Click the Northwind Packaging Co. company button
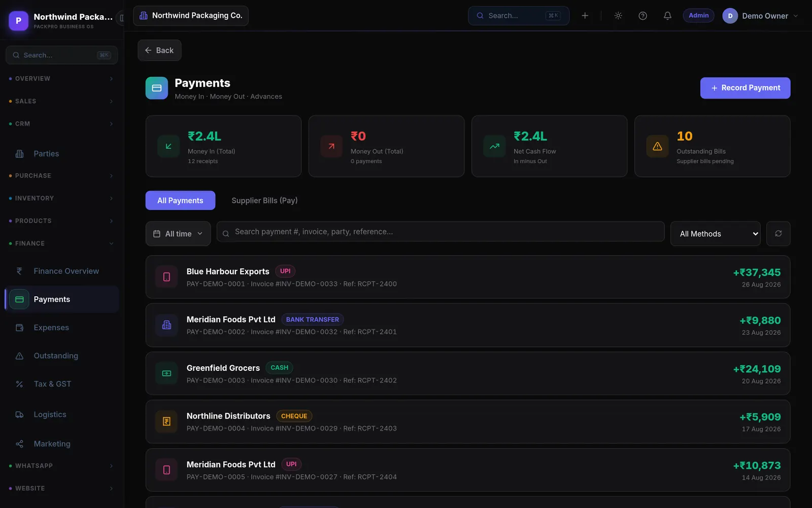The width and height of the screenshot is (812, 508). [x=191, y=16]
